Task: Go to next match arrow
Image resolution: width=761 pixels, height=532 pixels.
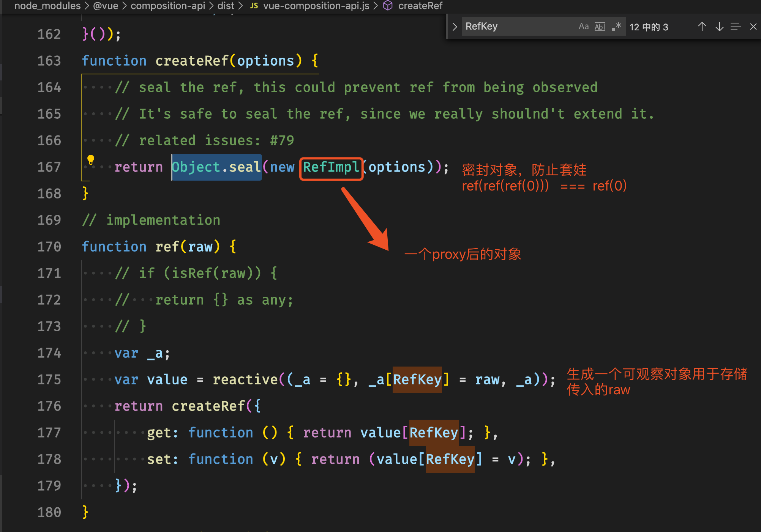Action: click(x=719, y=27)
